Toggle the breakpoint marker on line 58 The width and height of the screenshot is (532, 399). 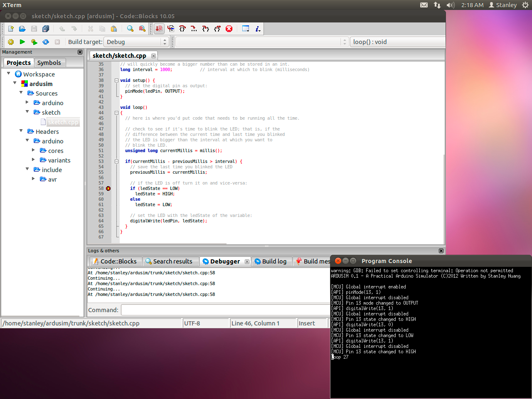pyautogui.click(x=108, y=188)
